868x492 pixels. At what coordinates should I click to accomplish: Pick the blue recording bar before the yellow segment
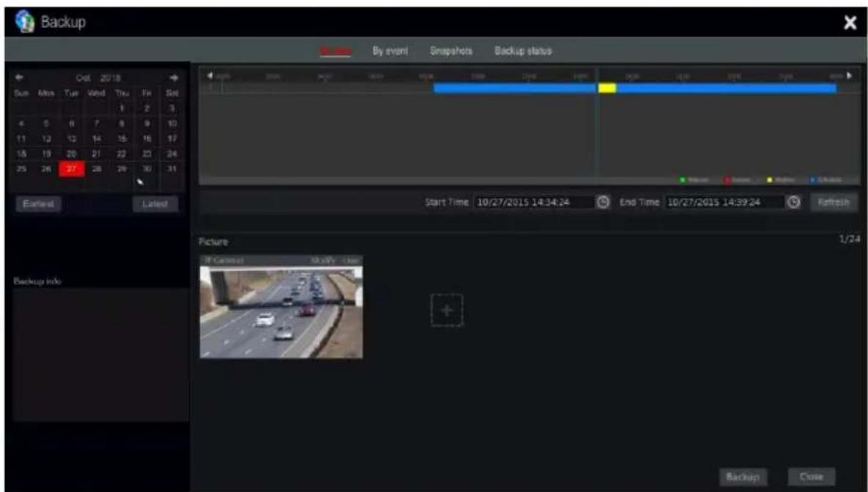514,88
